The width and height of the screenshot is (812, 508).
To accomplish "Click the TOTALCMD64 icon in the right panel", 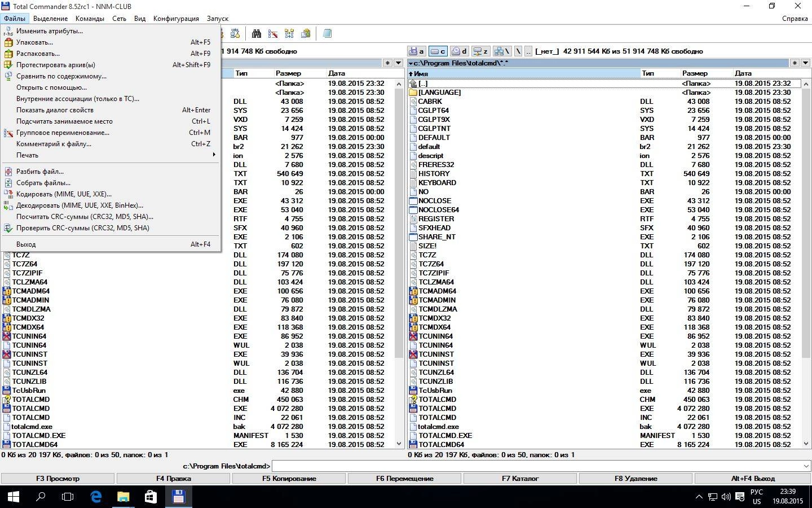I will 413,445.
